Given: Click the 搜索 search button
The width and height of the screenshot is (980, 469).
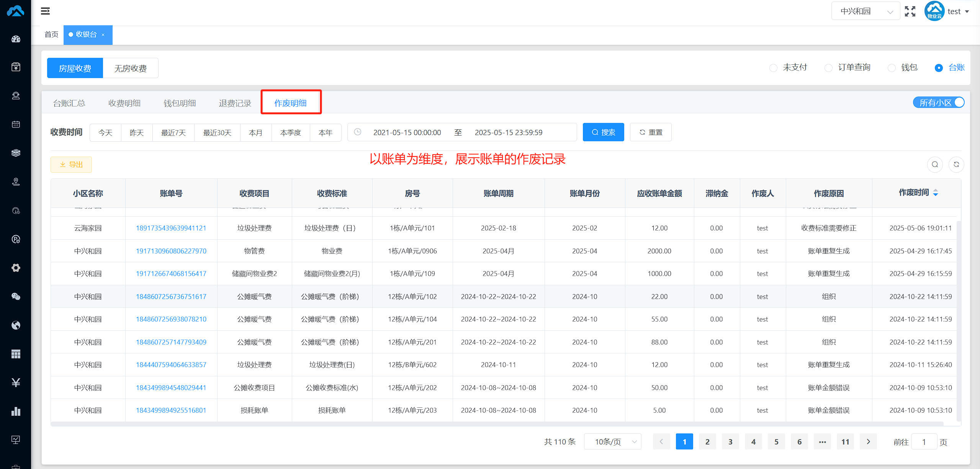Looking at the screenshot, I should pos(603,132).
